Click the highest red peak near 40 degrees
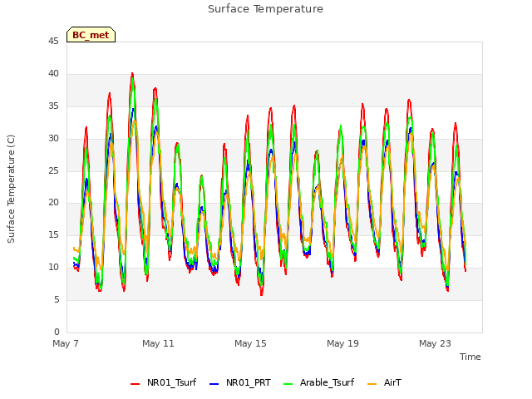532x399 pixels. (132, 74)
